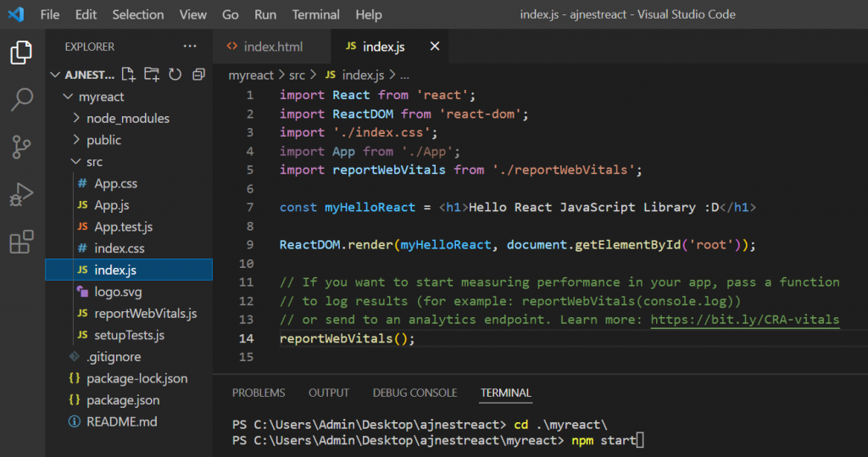Refresh the Explorer file tree

[175, 75]
